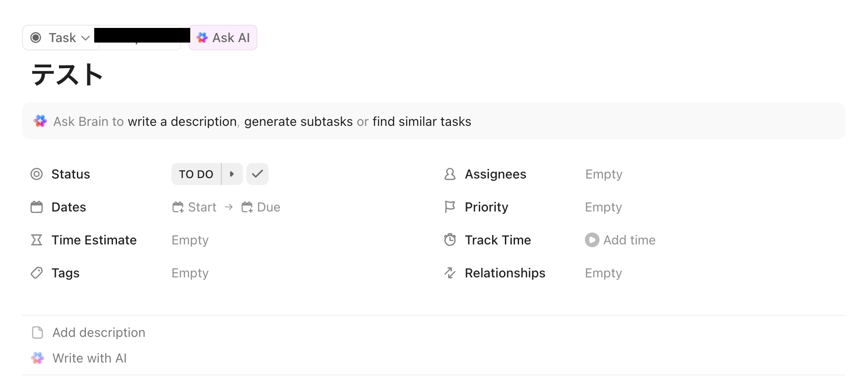
Task: Open the TO DO status dropdown
Action: click(196, 174)
